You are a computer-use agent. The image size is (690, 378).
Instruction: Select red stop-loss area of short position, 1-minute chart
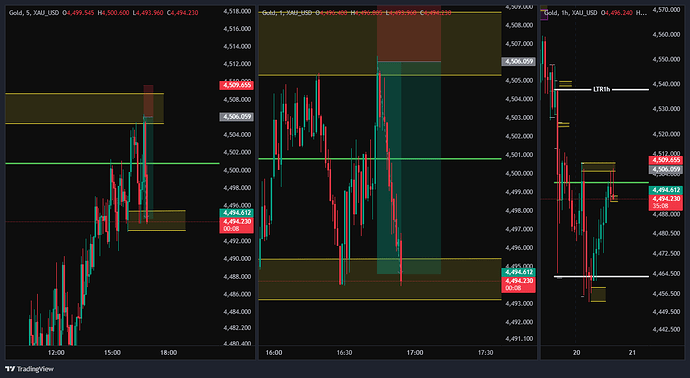[x=409, y=33]
